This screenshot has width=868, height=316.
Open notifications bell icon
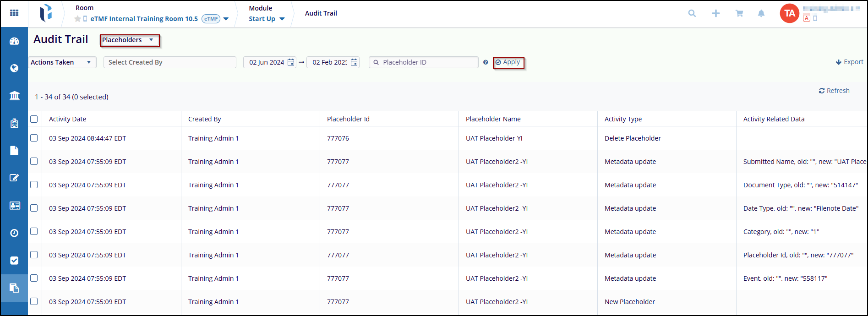tap(761, 13)
